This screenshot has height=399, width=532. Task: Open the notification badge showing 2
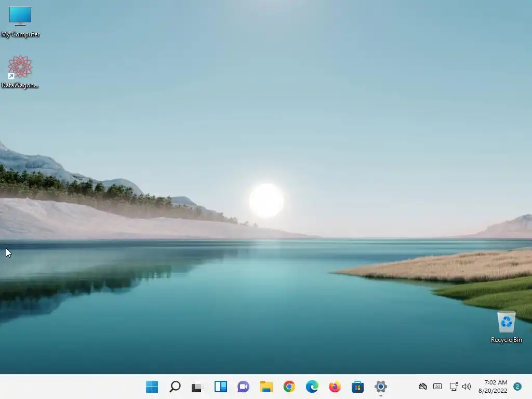click(x=517, y=387)
